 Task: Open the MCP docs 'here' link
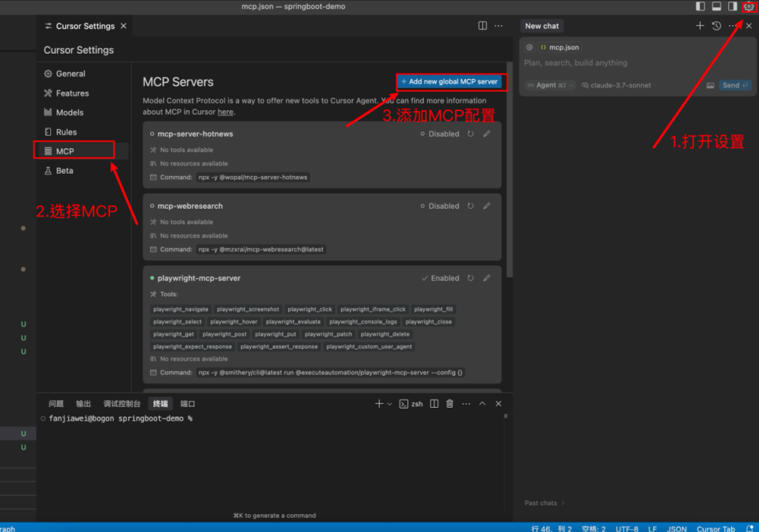[225, 112]
